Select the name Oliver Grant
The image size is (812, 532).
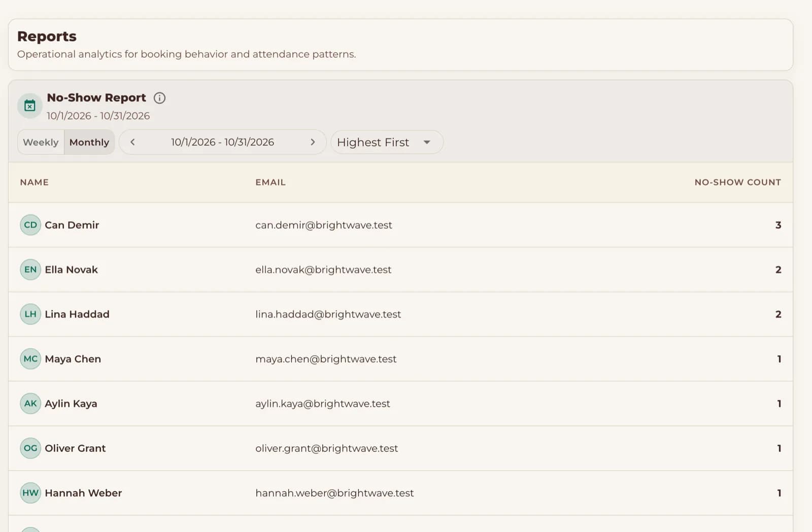pos(75,448)
